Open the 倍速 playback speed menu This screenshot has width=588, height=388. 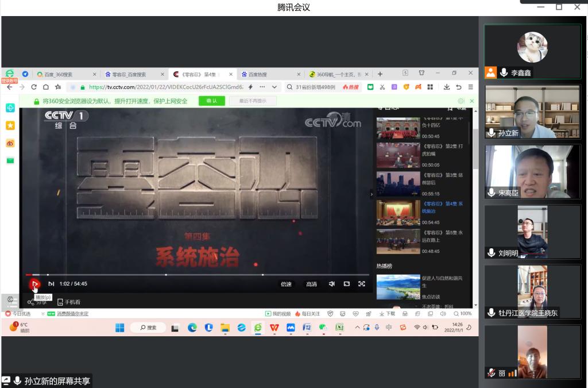click(x=286, y=284)
